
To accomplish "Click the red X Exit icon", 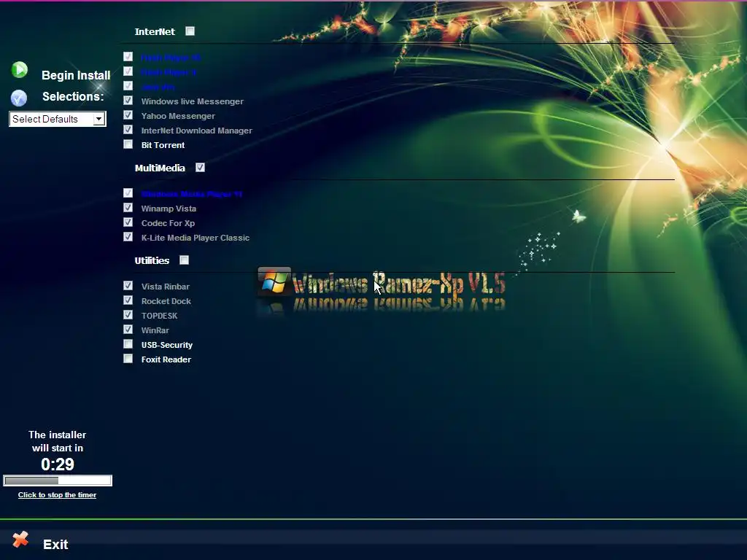I will pos(20,540).
